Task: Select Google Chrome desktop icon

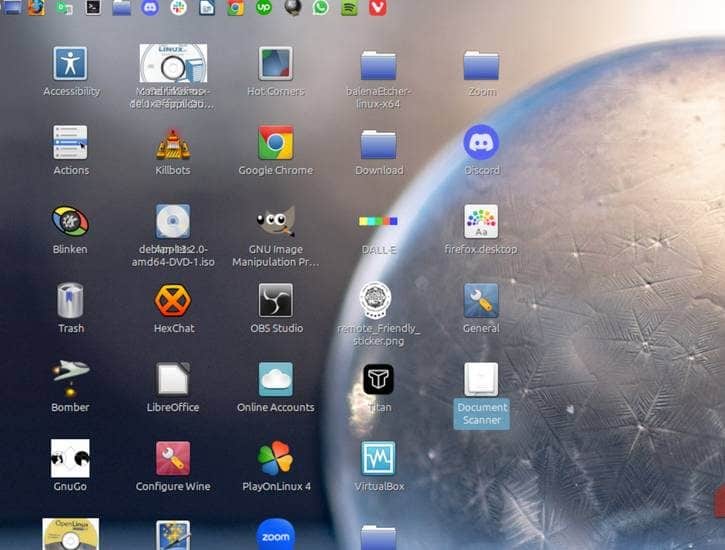Action: [x=276, y=142]
